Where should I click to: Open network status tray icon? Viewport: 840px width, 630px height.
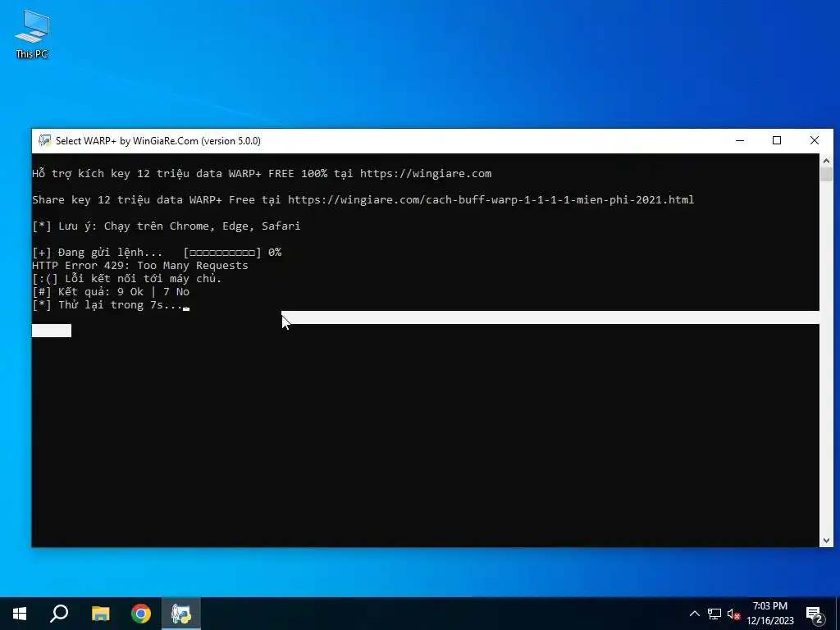tap(714, 614)
